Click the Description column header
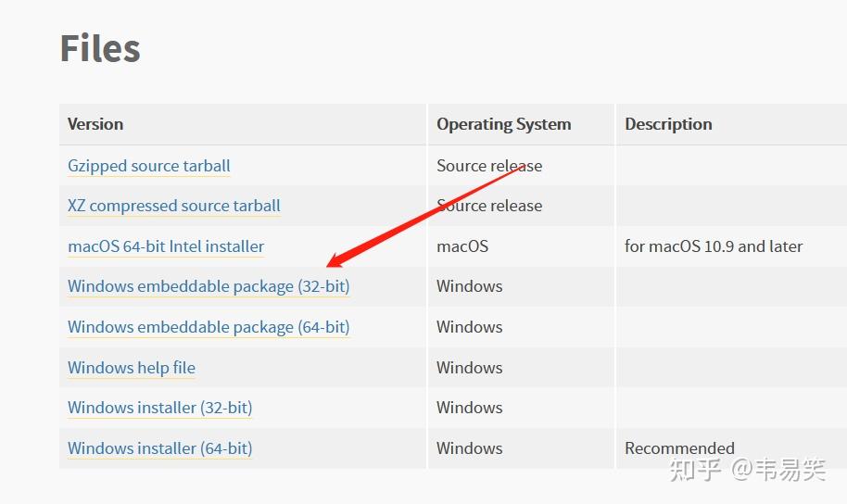847x504 pixels. pyautogui.click(x=668, y=124)
